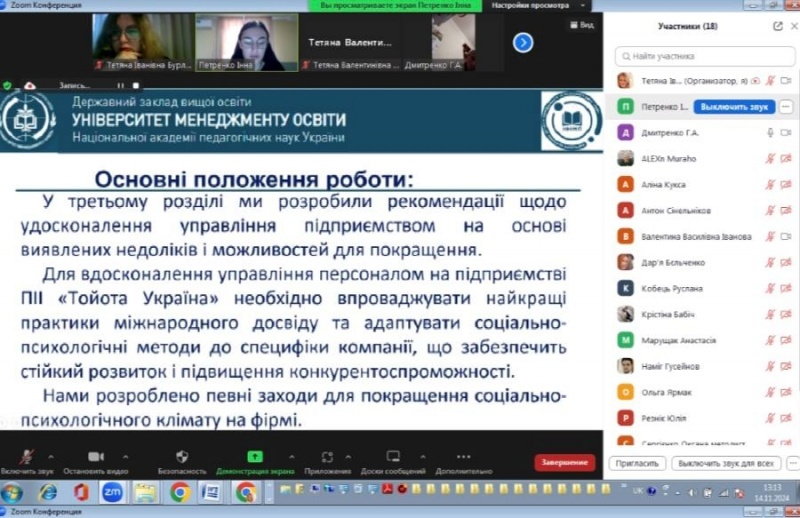
Task: Click Тетяна organizer's recording indicator icon
Action: 756,81
